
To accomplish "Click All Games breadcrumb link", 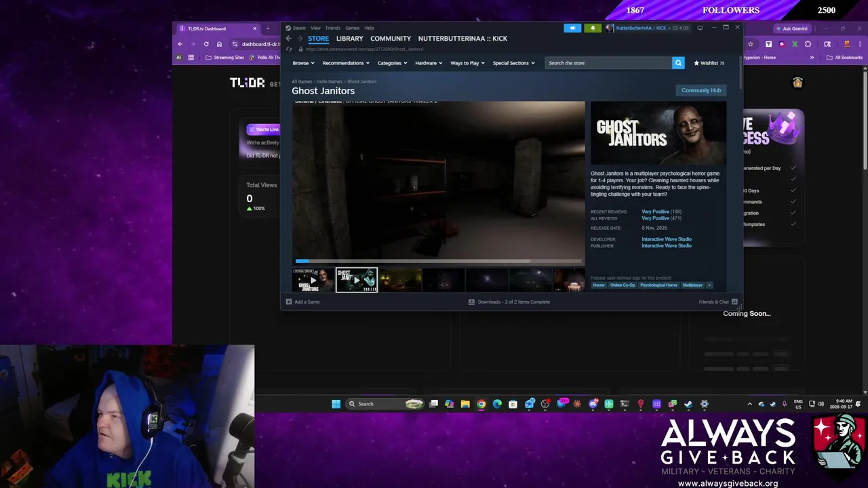I will [x=302, y=81].
